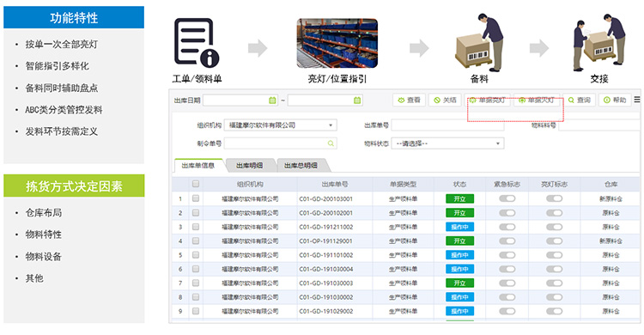Check the box for order C01-GD-191101002
The image size is (644, 335).
(196, 255)
